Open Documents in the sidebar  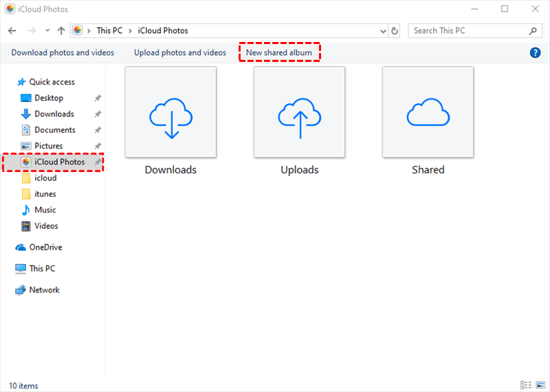coord(55,130)
